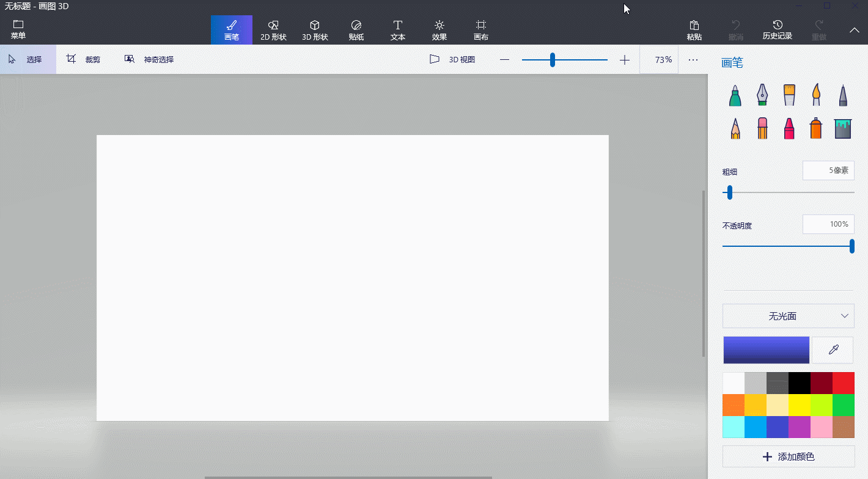Click the zoom slider handle
The image size is (868, 479).
(553, 60)
